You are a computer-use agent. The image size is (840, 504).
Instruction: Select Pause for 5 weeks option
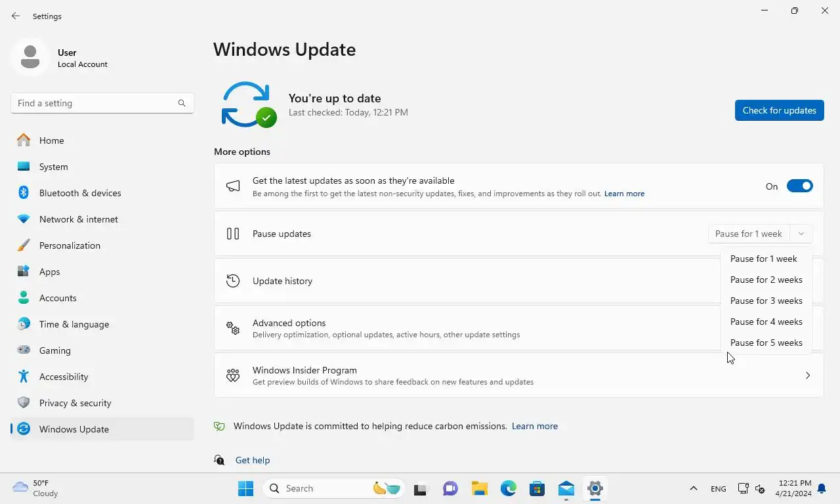click(x=766, y=343)
